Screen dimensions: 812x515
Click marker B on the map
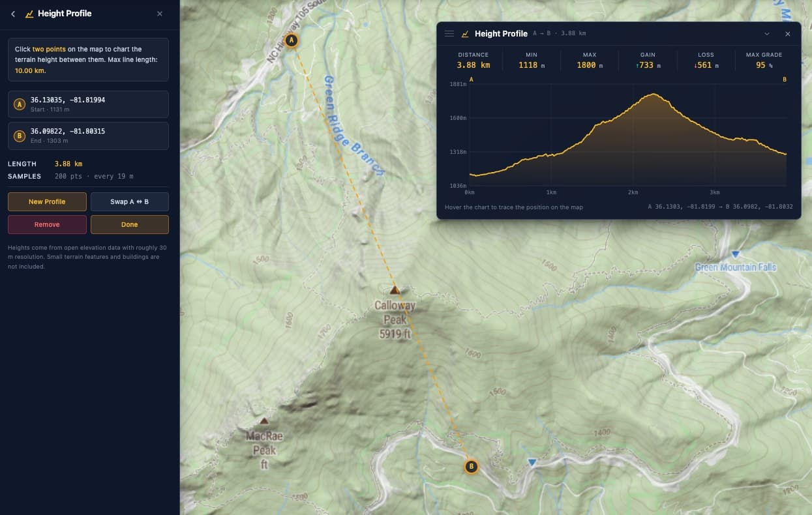pos(471,466)
